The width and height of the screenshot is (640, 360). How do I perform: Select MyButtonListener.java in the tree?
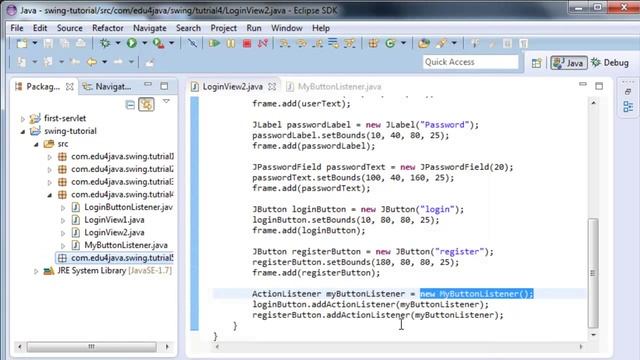pyautogui.click(x=120, y=245)
